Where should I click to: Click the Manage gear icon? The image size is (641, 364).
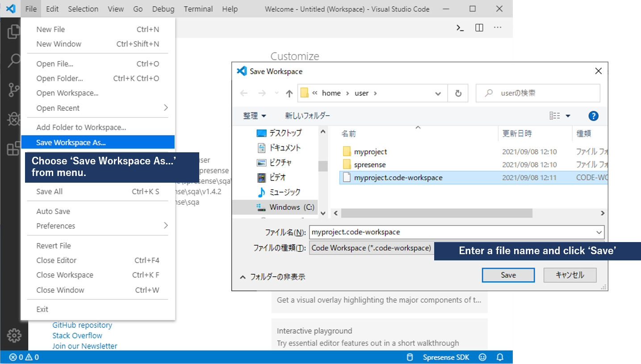click(13, 335)
